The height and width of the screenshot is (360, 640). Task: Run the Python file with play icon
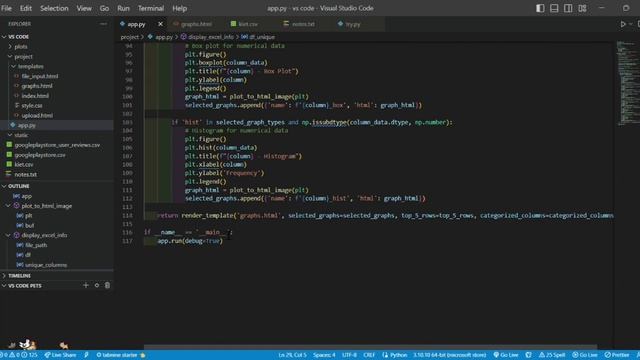(623, 24)
